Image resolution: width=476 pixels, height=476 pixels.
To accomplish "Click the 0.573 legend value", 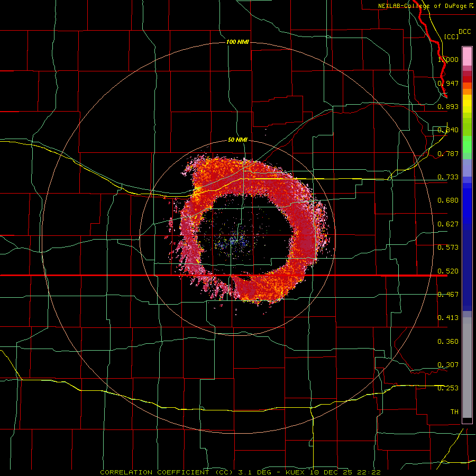I will pos(448,248).
